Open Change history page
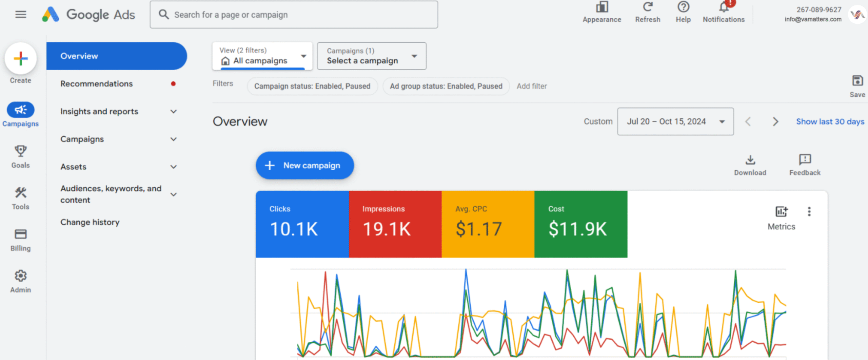Viewport: 868px width, 360px height. 90,222
